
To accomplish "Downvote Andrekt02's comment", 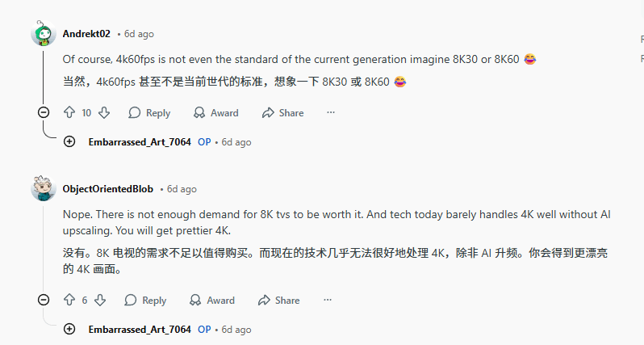I will [x=103, y=113].
